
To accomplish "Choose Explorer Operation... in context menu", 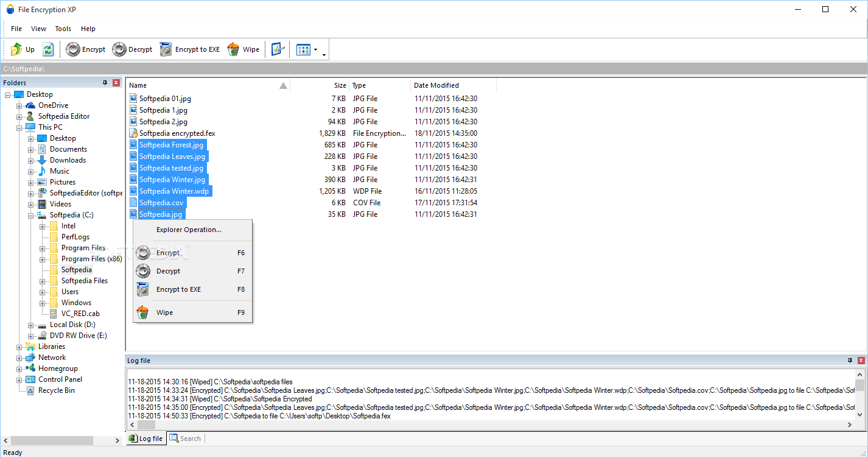I will pos(192,230).
